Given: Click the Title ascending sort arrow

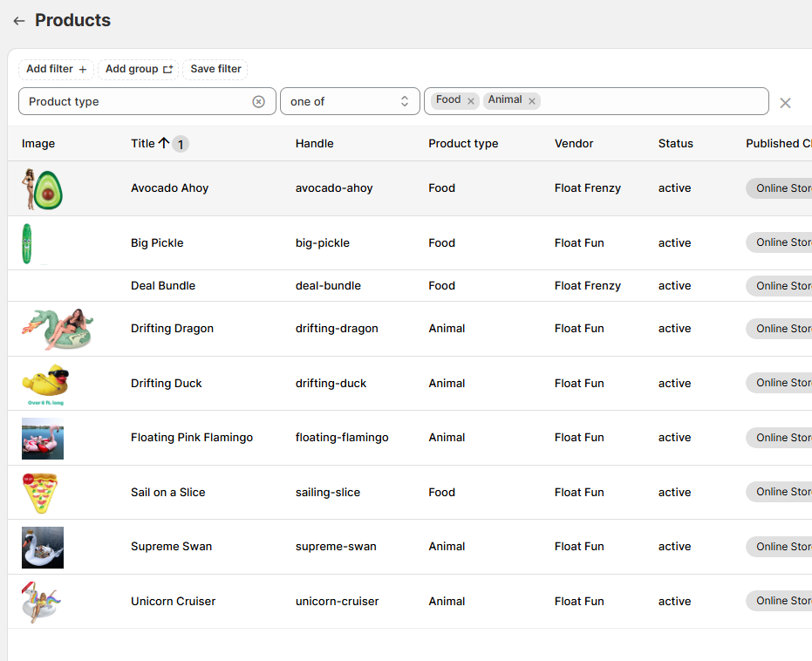Looking at the screenshot, I should click(163, 143).
